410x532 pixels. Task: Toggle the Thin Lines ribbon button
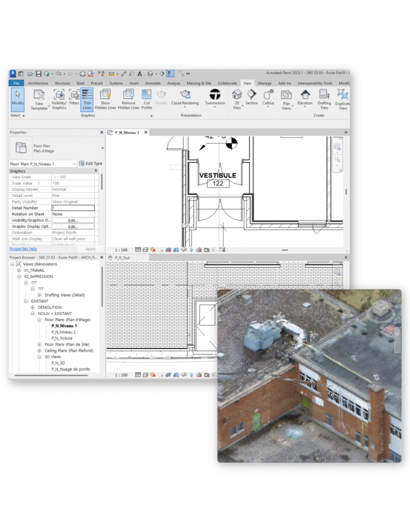(x=87, y=99)
